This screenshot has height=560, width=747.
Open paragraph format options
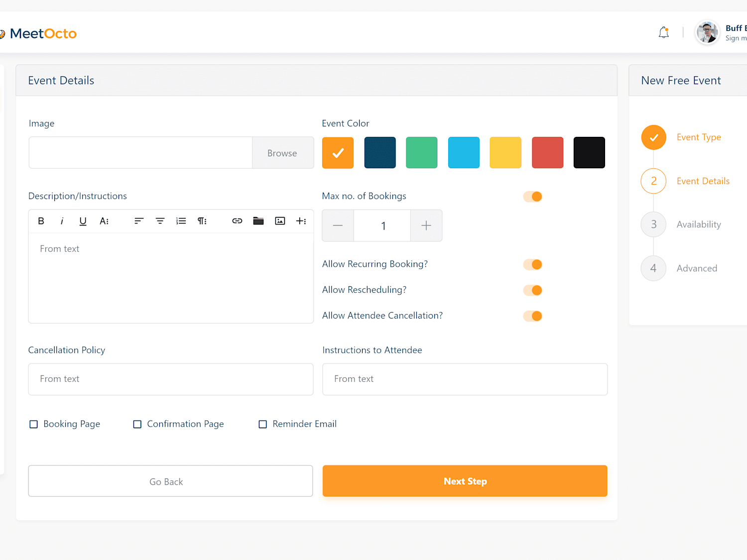pos(202,221)
